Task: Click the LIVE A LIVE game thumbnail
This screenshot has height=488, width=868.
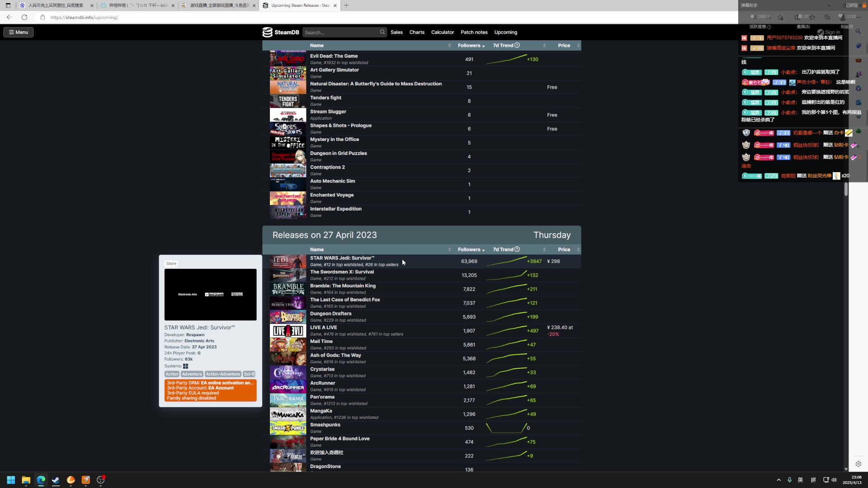Action: (288, 331)
